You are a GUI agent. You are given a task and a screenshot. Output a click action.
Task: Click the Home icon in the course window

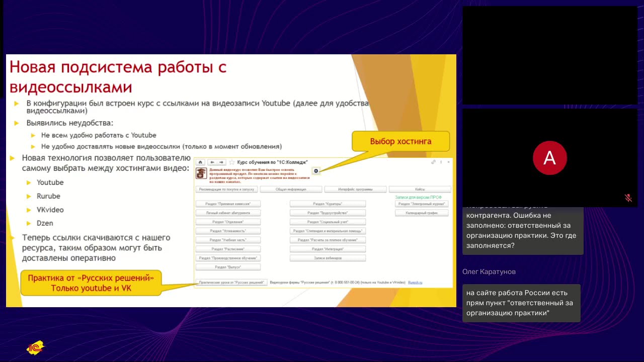[x=200, y=162]
